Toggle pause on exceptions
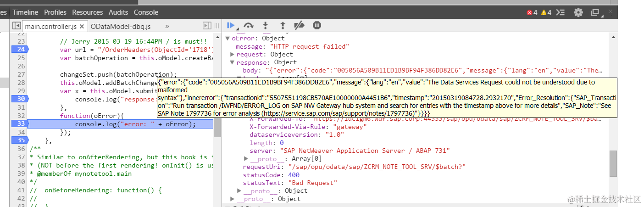 316,25
